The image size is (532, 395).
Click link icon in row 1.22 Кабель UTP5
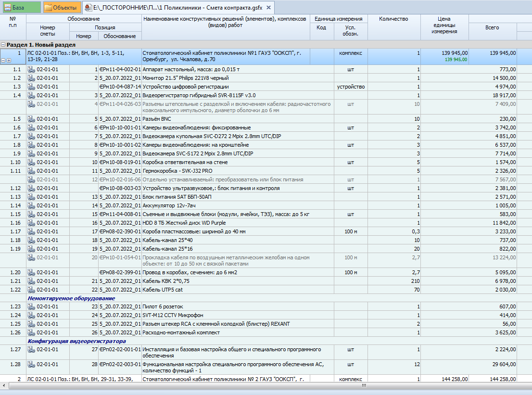(x=32, y=290)
